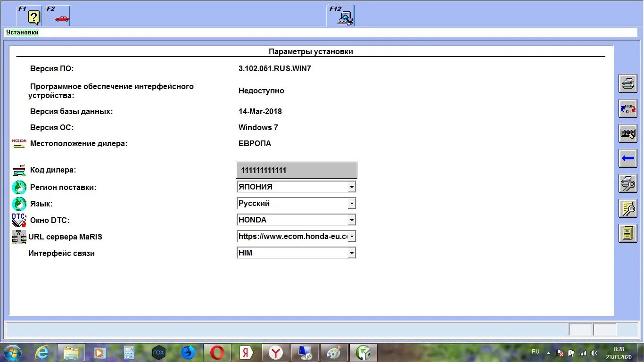644x362 pixels.
Task: Toggle MILE/KM unit conversion button
Action: pyautogui.click(x=628, y=108)
